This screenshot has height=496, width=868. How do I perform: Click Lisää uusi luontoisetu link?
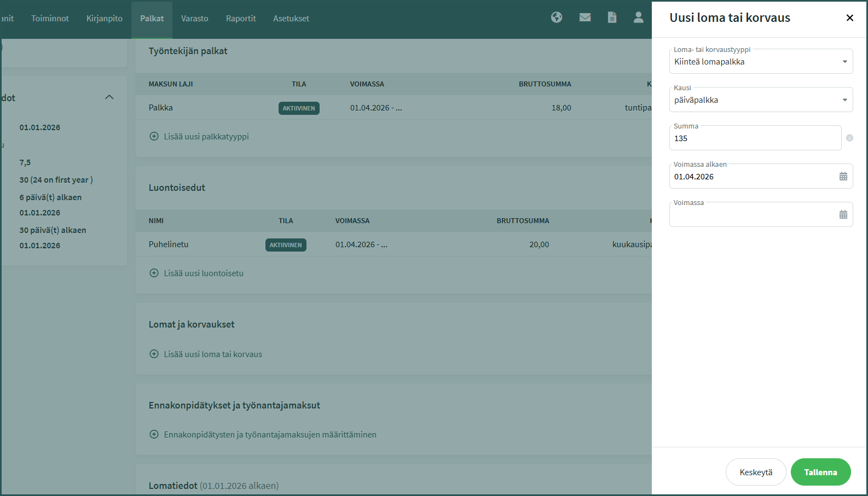[204, 273]
